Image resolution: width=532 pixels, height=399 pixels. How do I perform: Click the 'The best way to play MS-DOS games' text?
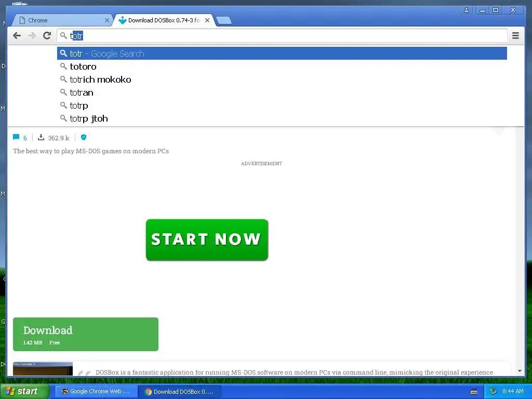91,151
